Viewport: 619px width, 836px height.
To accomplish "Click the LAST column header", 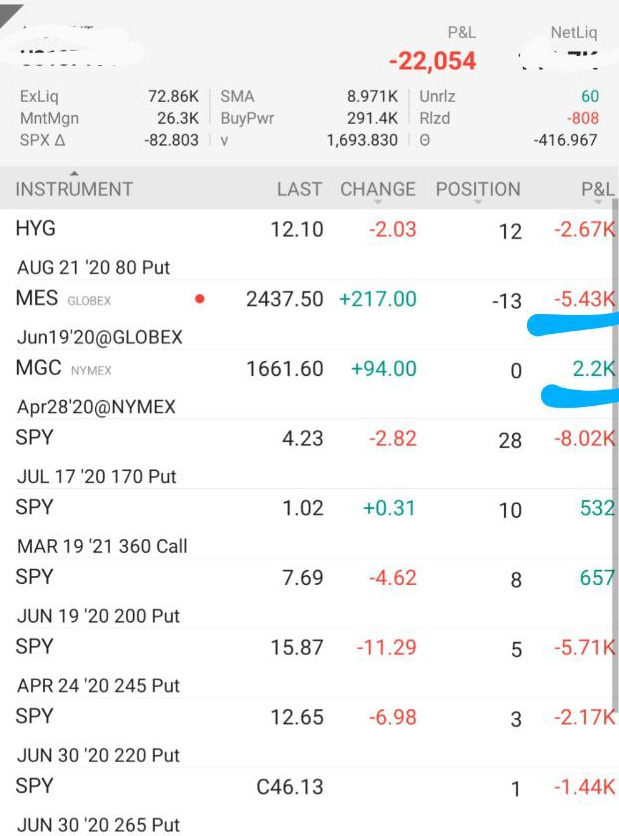I will (299, 189).
